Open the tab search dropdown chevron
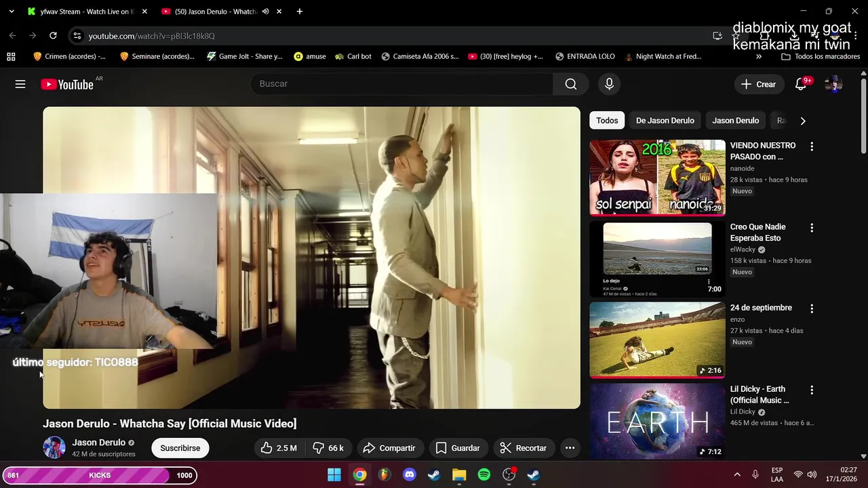The height and width of the screenshot is (488, 868). [x=12, y=12]
